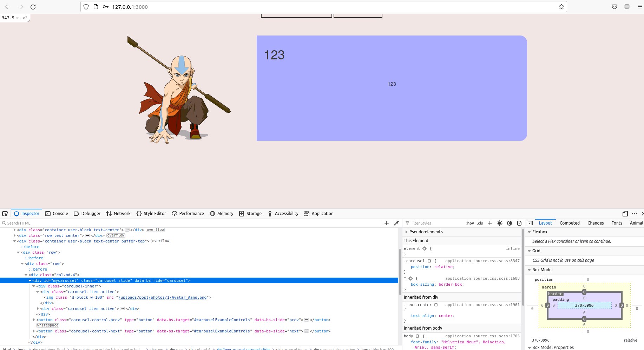Image resolution: width=644 pixels, height=350 pixels.
Task: Select the Computed sidebar tab
Action: [x=570, y=223]
